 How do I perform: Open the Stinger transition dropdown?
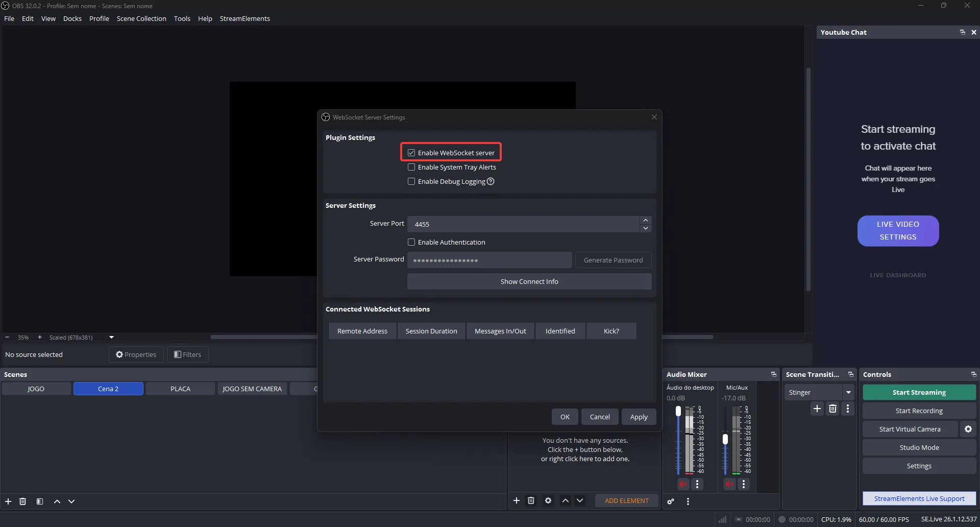point(848,392)
